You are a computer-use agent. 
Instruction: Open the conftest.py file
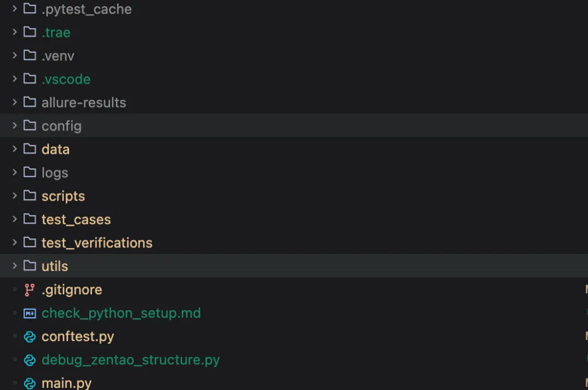click(78, 337)
